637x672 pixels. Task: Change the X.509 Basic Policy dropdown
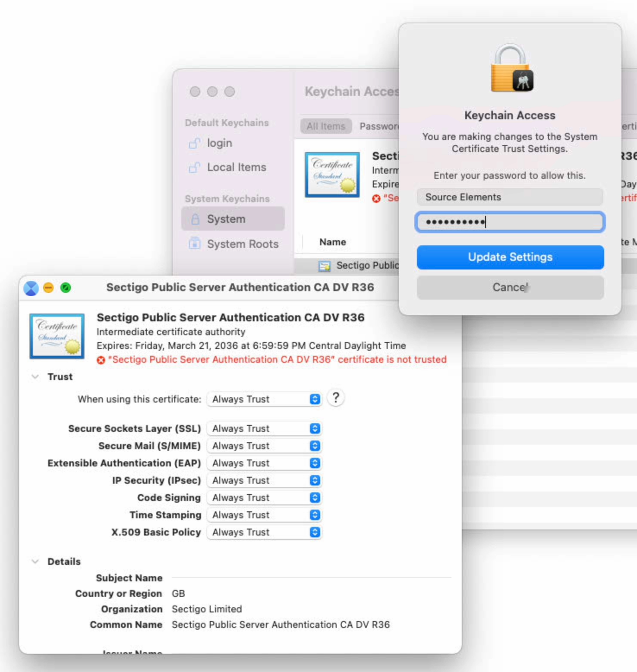[x=264, y=532]
